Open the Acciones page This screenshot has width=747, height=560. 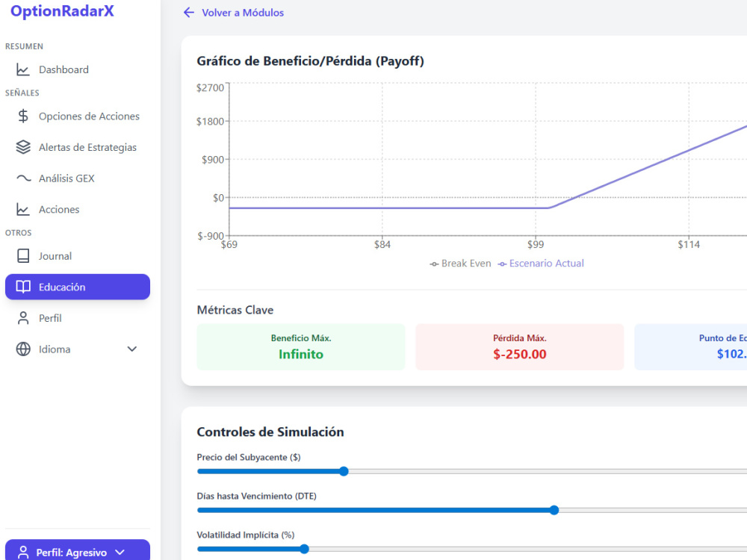[78, 209]
